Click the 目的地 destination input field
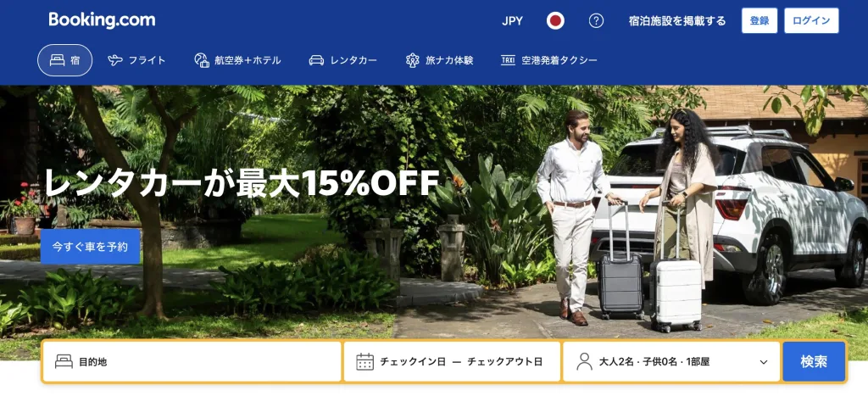The image size is (868, 396). (x=192, y=362)
